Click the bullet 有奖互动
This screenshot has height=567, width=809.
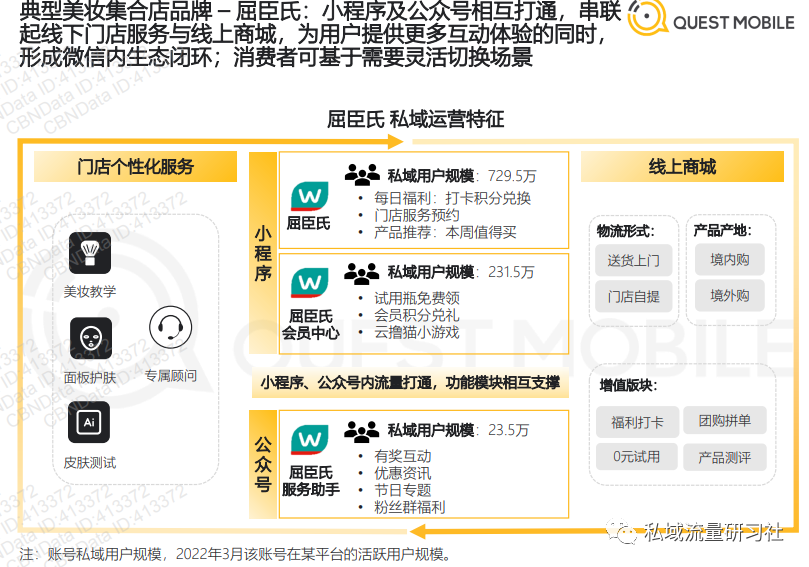[x=402, y=456]
